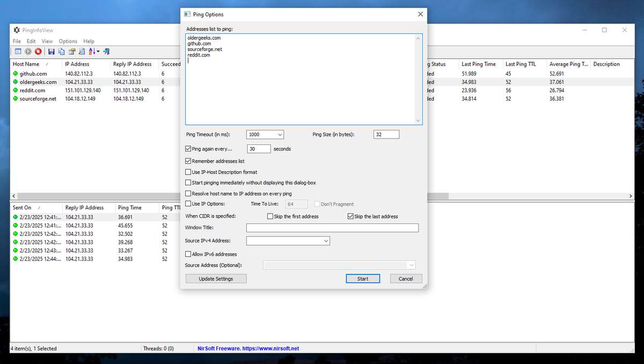644x364 pixels.
Task: Click the Cancel button
Action: click(406, 279)
